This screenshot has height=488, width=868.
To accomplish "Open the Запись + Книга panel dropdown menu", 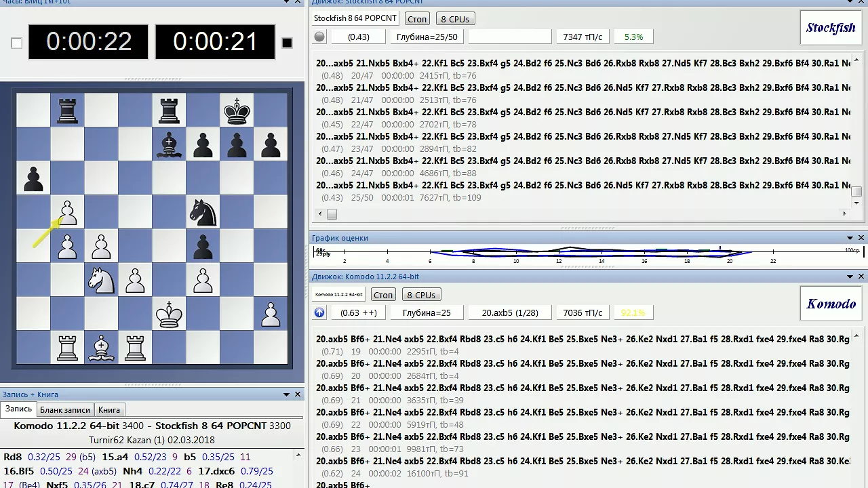I will pos(285,394).
